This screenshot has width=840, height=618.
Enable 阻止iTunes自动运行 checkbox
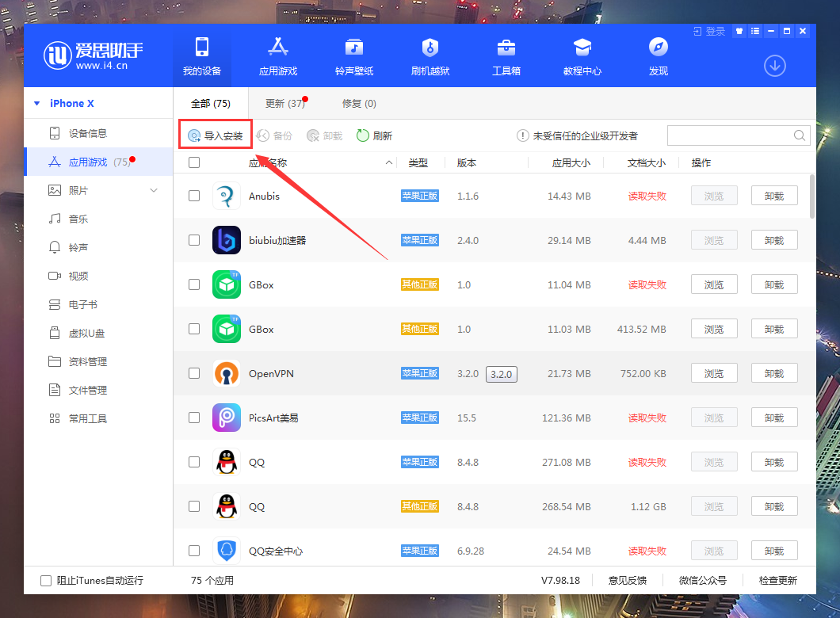tap(46, 581)
